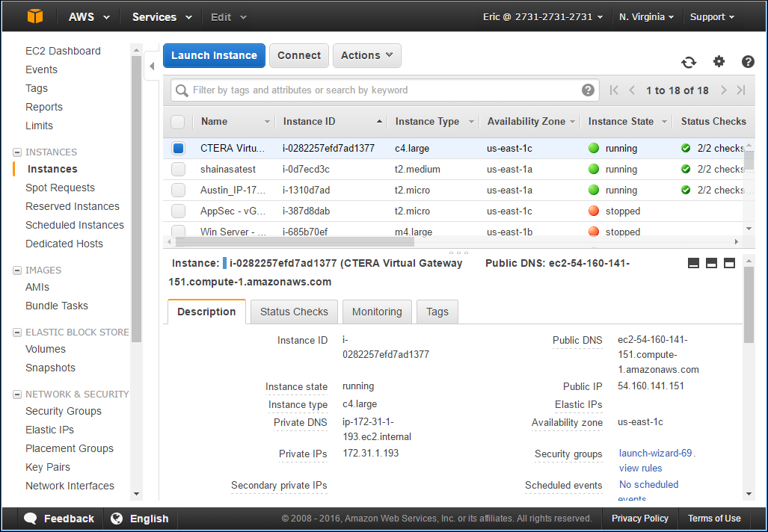Set the details pane to half height layout
This screenshot has width=768, height=532.
711,263
